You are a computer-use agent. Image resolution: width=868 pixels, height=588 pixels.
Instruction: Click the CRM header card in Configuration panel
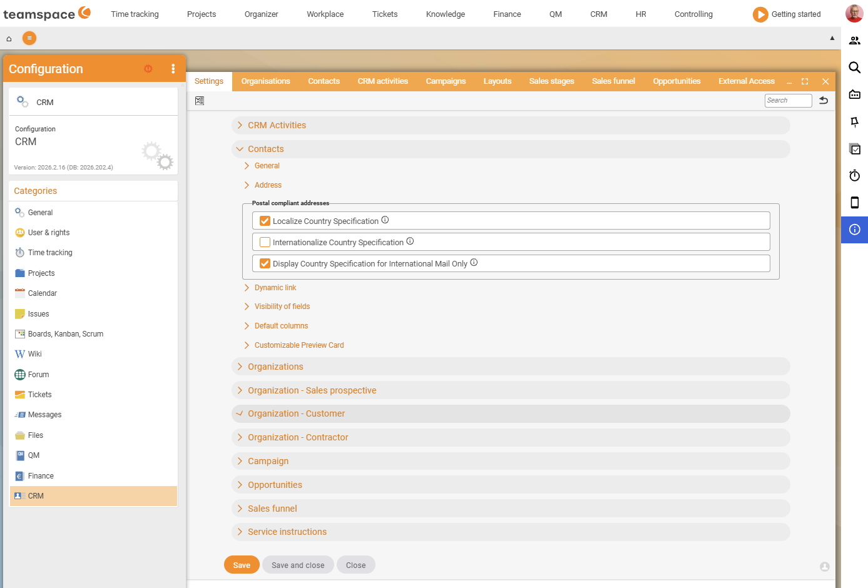pos(93,102)
